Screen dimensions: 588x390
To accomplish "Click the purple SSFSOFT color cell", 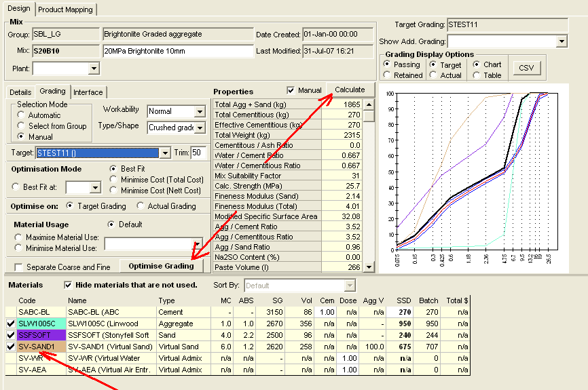I will click(41, 335).
